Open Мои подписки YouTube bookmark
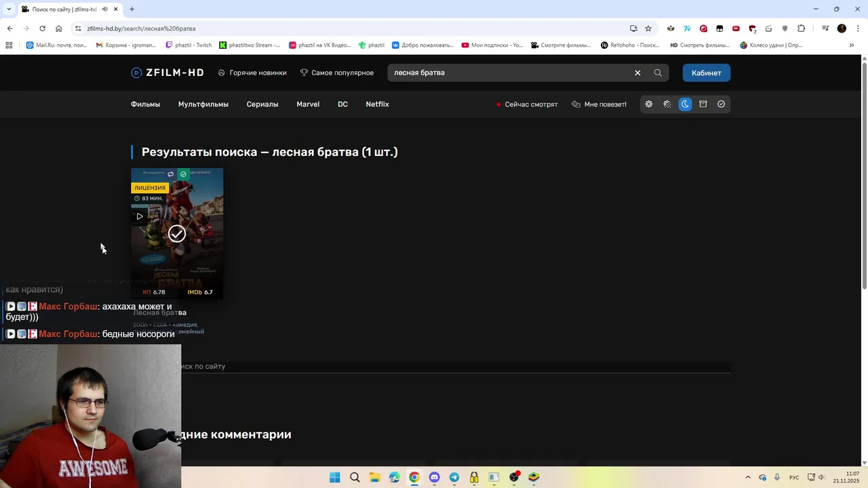The height and width of the screenshot is (488, 868). point(492,45)
